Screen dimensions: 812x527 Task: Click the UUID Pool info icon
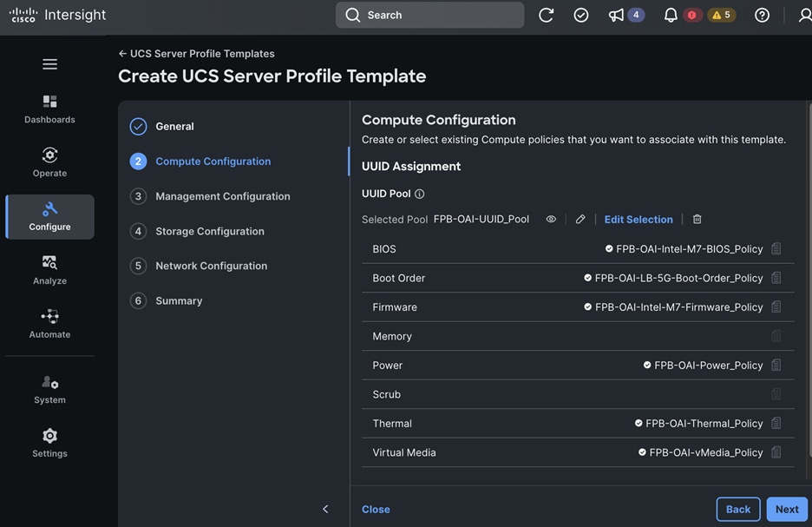(420, 194)
